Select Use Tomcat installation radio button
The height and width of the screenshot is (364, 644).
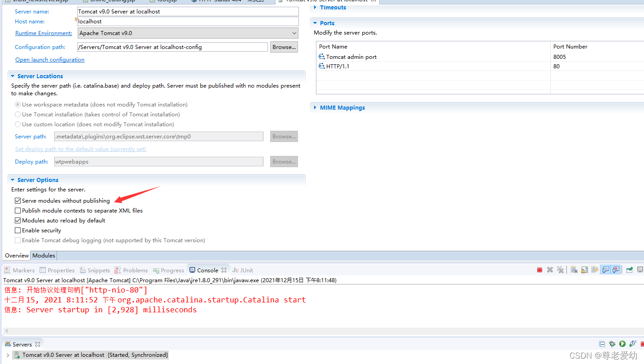pos(17,114)
